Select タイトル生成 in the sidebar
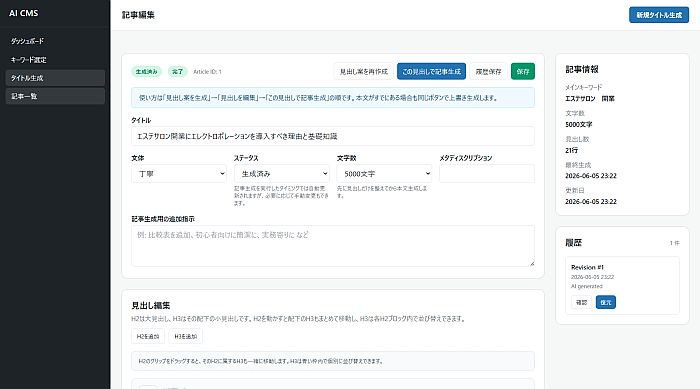700x389 pixels. [55, 78]
